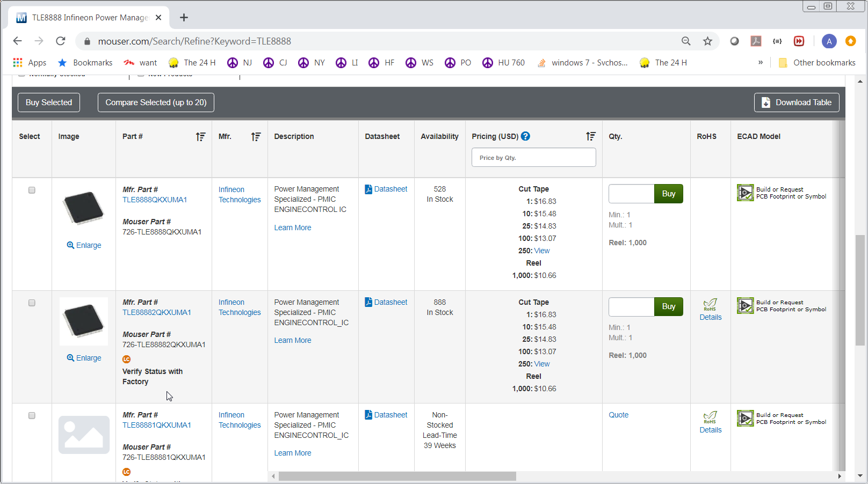Click ECAD model icon for TLE88882QKXUMA1
The width and height of the screenshot is (868, 484).
746,306
